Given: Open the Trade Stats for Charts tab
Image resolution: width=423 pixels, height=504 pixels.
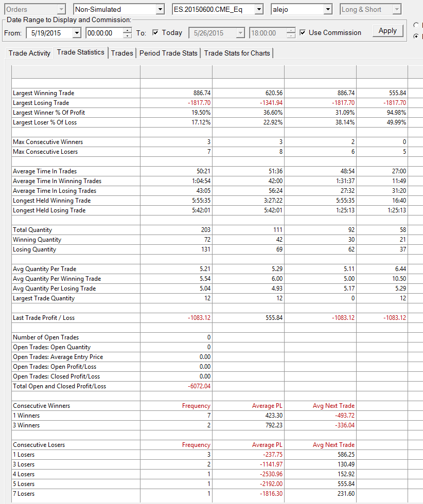Looking at the screenshot, I should point(237,53).
